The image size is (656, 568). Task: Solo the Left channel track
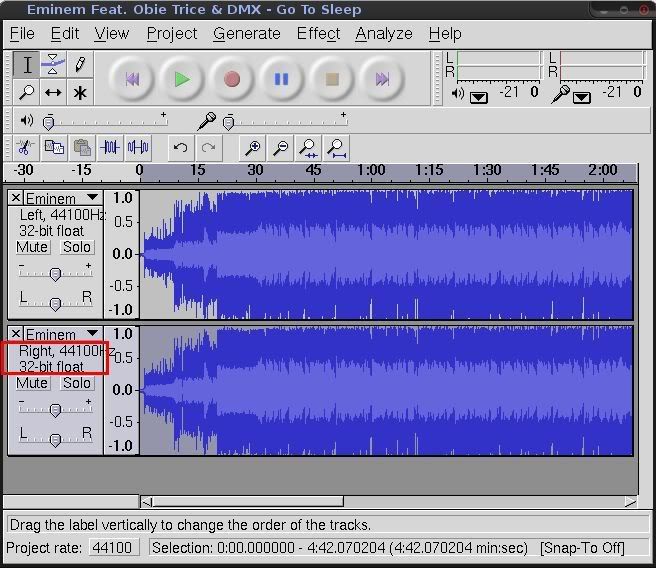[x=77, y=247]
